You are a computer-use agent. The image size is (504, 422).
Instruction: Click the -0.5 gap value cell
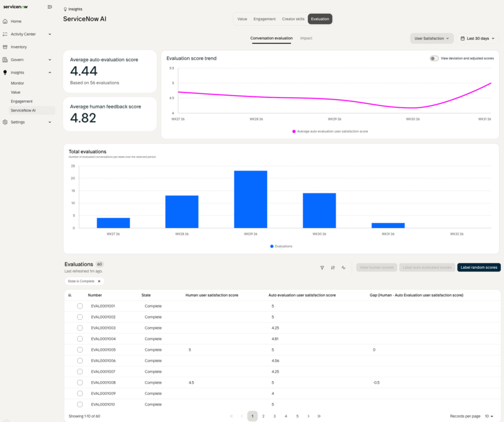coord(376,382)
